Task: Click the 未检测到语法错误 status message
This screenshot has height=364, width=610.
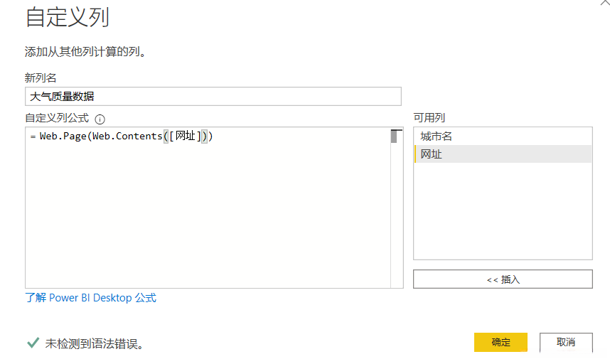Action: (x=95, y=343)
